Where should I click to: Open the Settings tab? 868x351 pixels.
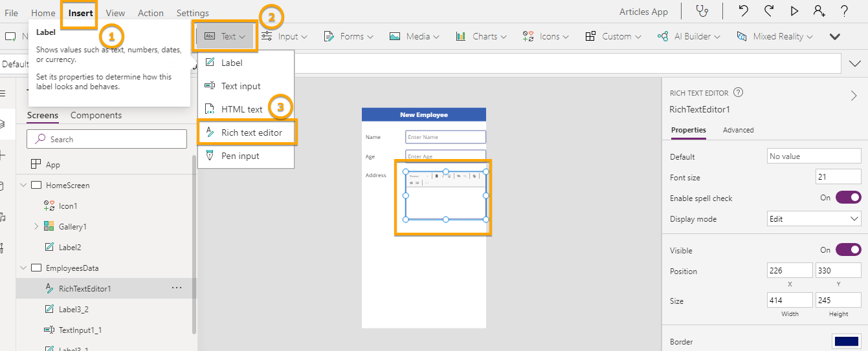192,13
